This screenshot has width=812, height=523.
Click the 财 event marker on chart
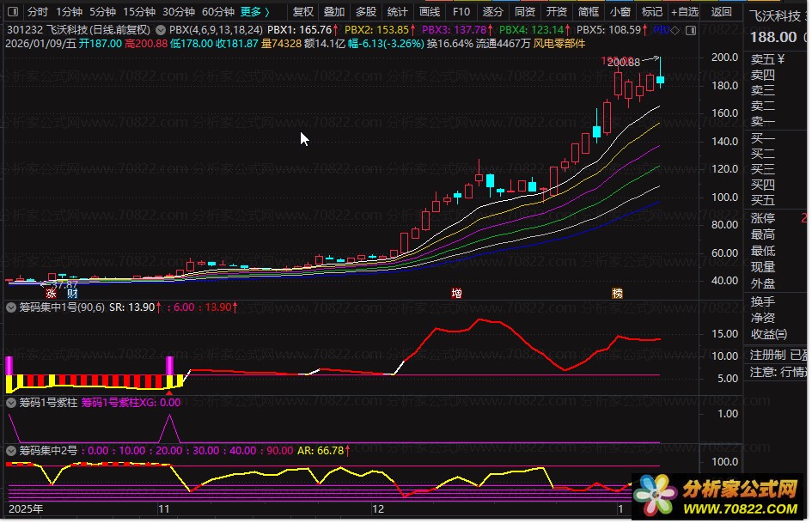tap(73, 293)
